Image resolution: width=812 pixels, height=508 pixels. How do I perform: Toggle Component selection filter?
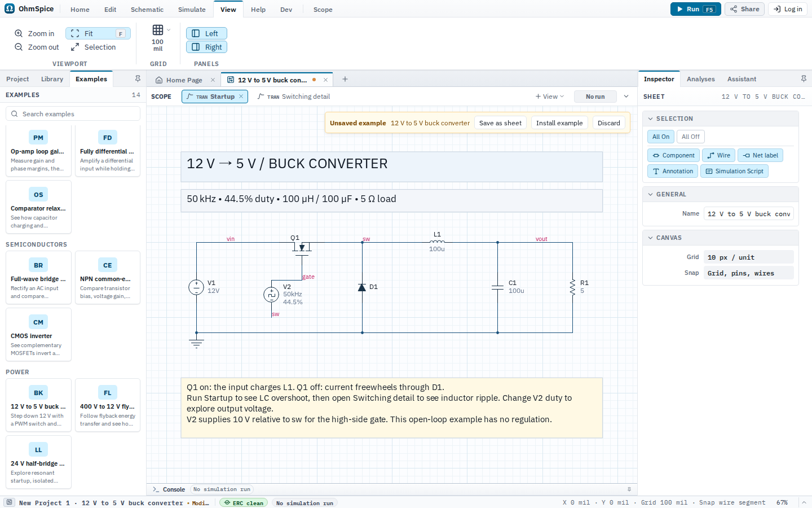673,155
